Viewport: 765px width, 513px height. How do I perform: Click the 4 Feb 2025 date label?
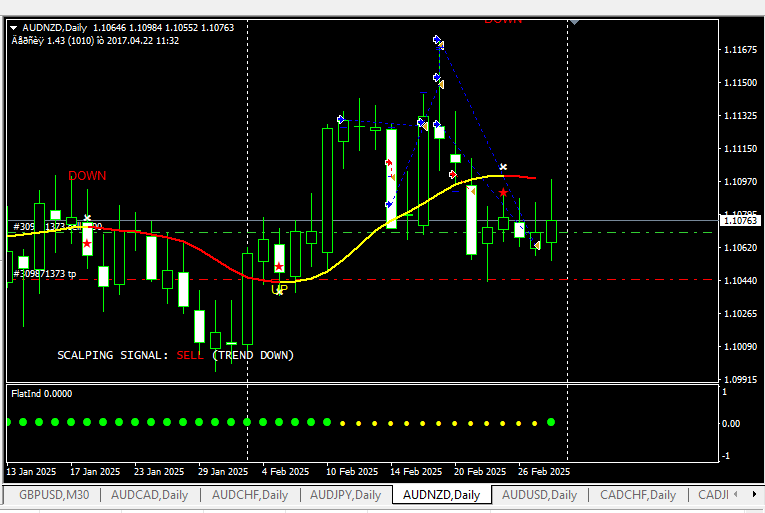click(285, 472)
